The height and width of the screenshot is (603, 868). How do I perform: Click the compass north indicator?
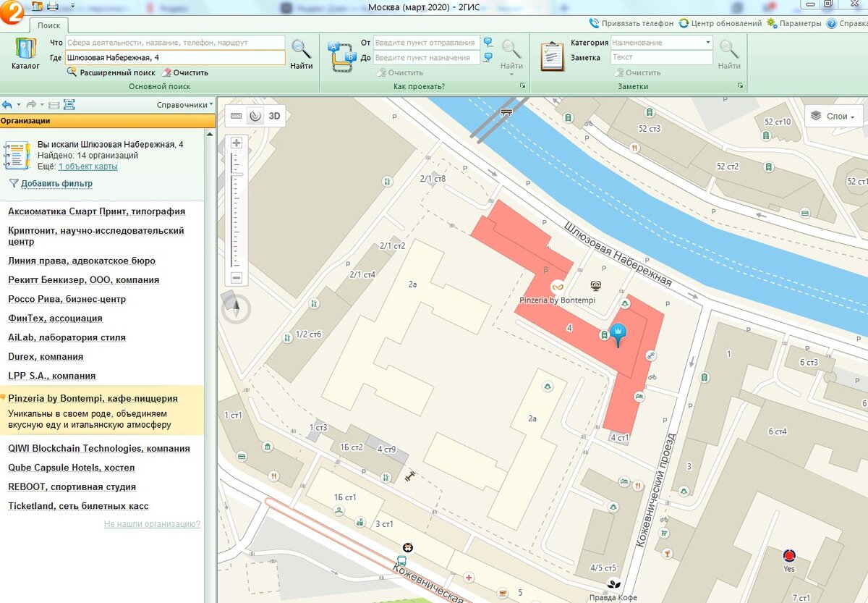coord(236,308)
